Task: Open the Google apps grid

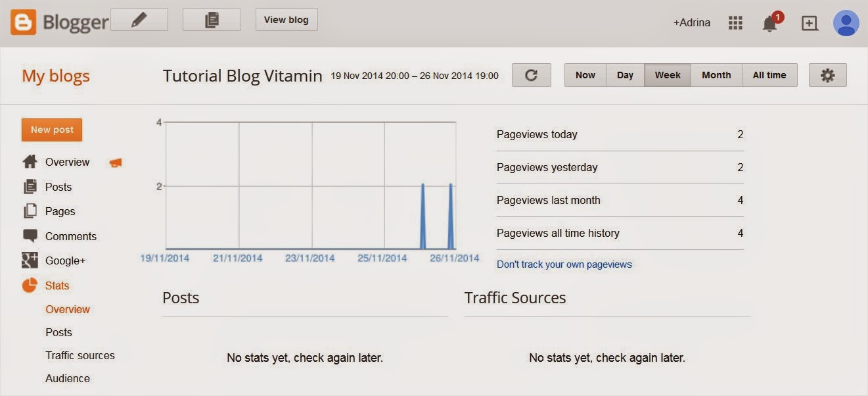Action: pos(735,23)
